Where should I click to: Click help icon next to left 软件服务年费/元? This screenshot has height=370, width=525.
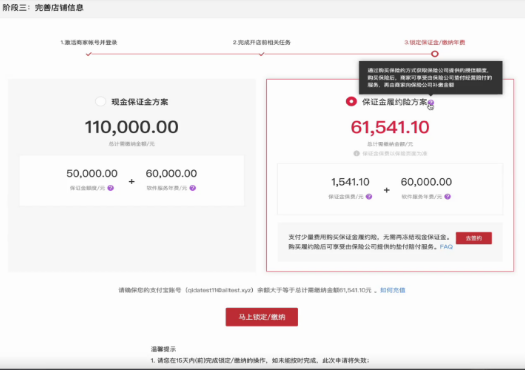tap(193, 188)
